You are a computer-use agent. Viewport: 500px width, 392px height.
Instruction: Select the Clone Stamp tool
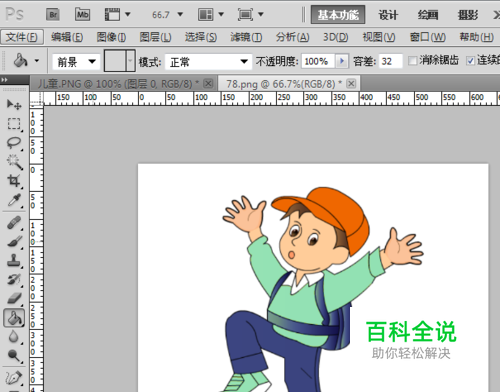(14, 260)
